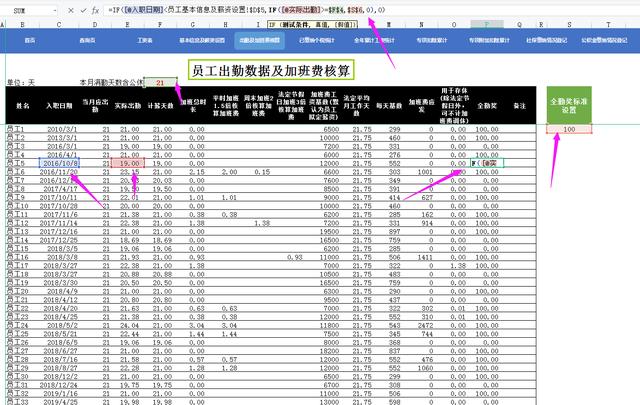Open the insert function fx dialog
The height and width of the screenshot is (405, 640).
point(96,11)
